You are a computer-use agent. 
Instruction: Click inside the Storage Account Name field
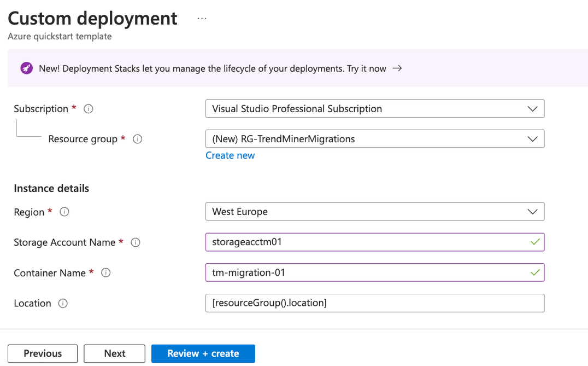coord(328,242)
